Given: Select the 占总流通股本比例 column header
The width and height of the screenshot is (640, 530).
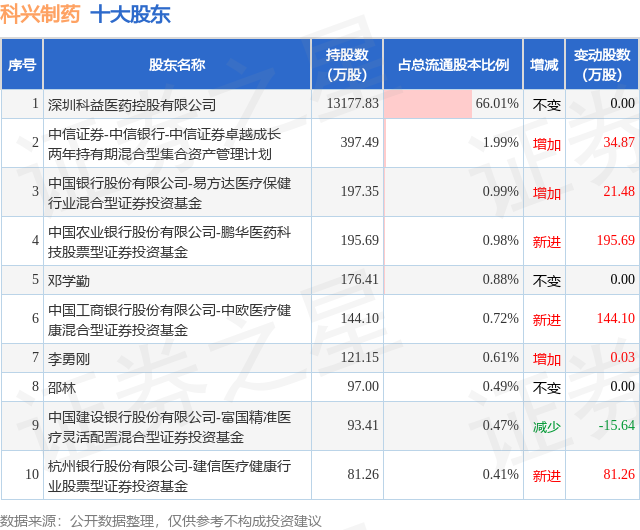Looking at the screenshot, I should 453,65.
